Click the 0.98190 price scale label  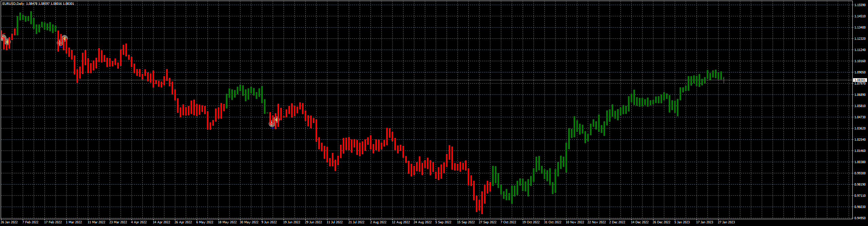(860, 185)
